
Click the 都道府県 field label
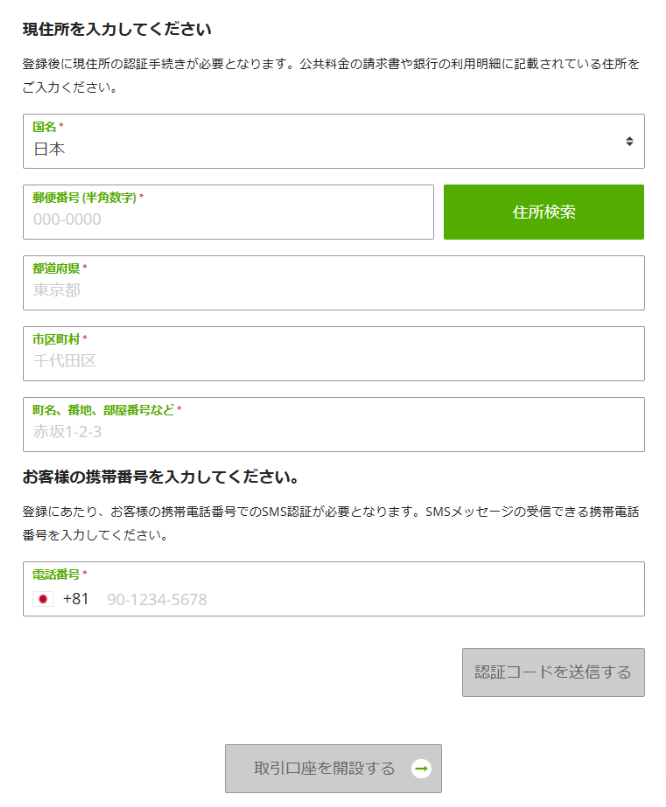click(x=57, y=268)
